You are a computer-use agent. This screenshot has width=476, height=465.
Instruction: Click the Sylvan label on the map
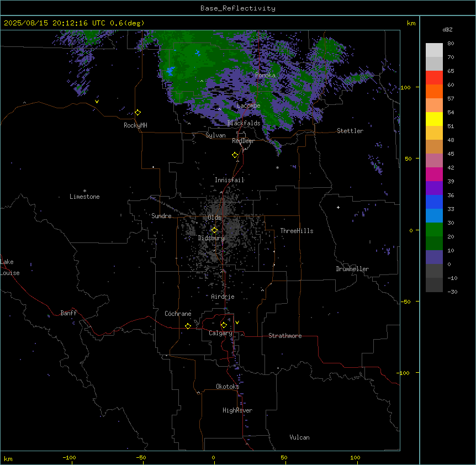point(215,135)
